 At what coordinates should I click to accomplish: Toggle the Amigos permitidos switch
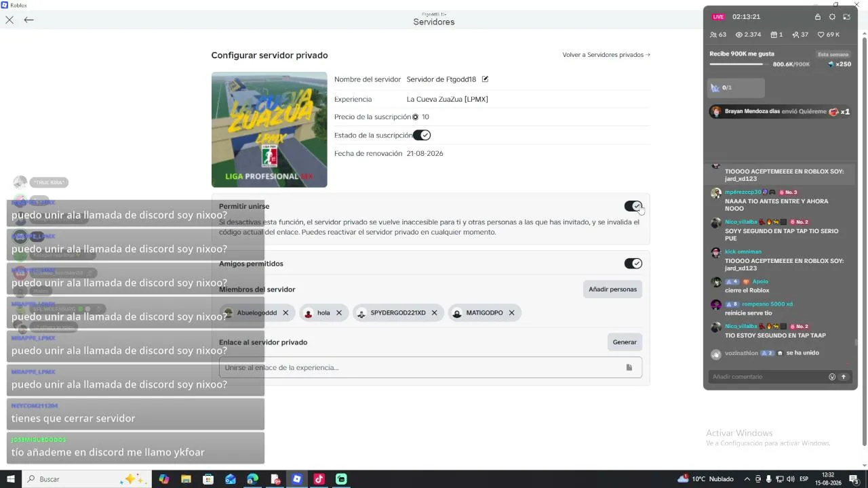pos(633,264)
